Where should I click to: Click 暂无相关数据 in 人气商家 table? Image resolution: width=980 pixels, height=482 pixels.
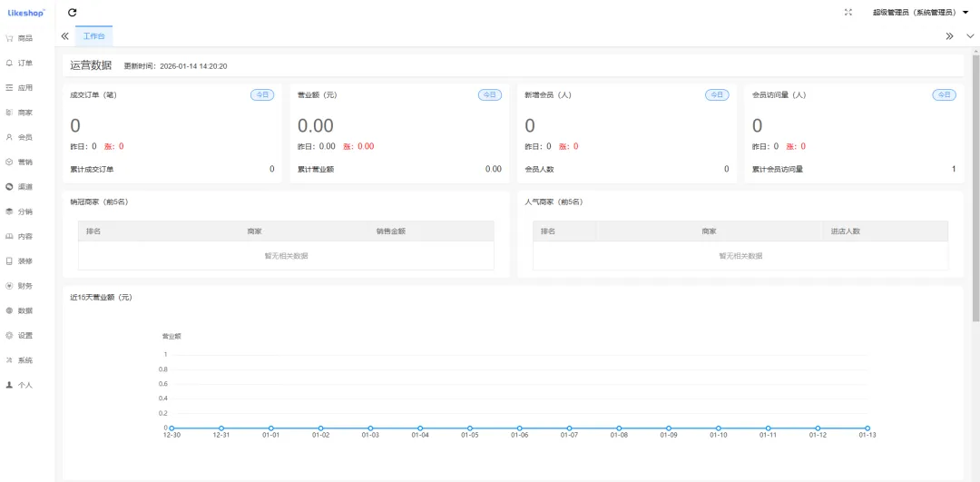coord(740,256)
